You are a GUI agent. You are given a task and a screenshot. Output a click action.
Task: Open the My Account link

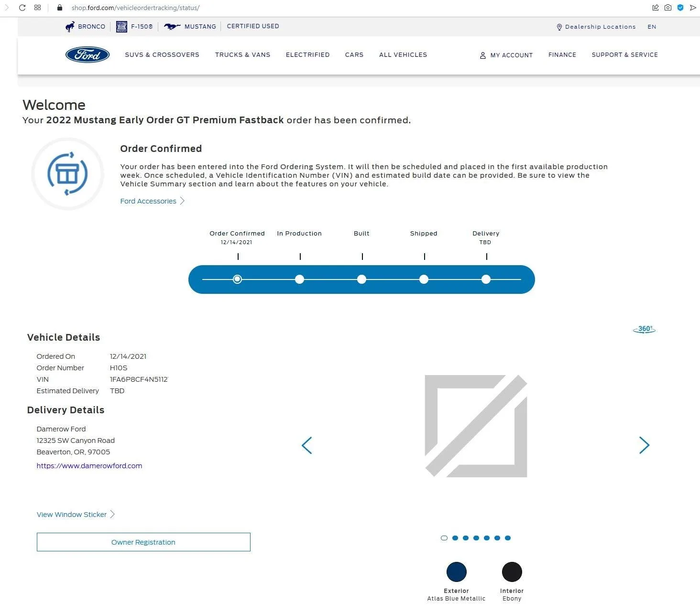[x=512, y=55]
